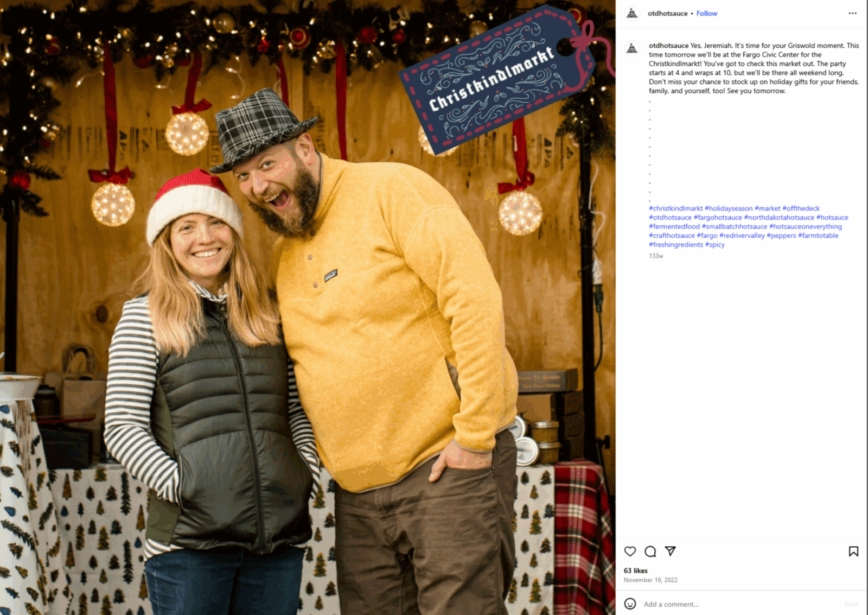
Task: Open the #christkindlmarkt hashtag
Action: (x=675, y=208)
